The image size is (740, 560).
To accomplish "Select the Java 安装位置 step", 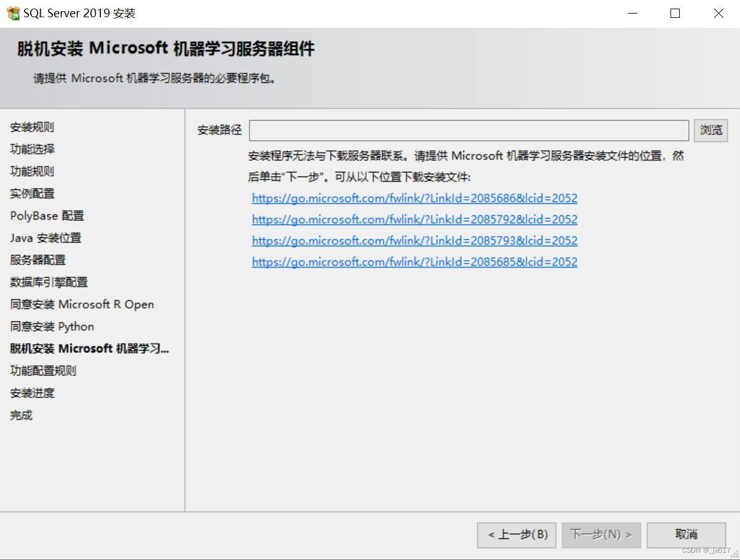I will point(46,238).
